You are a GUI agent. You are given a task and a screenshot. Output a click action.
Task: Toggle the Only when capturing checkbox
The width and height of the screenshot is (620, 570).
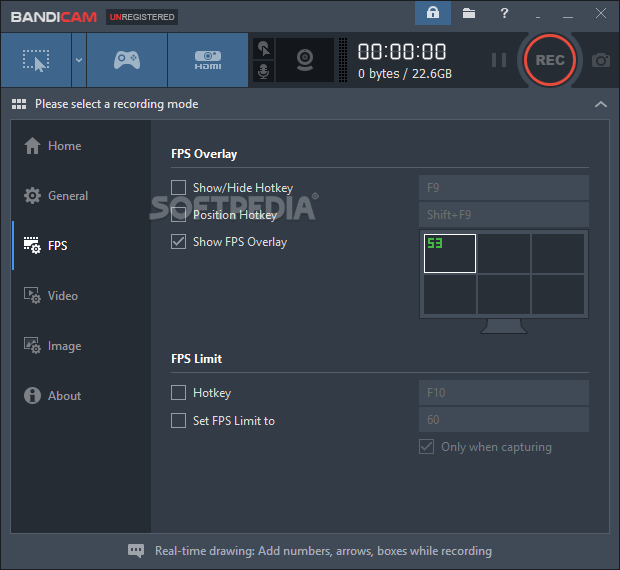[426, 447]
